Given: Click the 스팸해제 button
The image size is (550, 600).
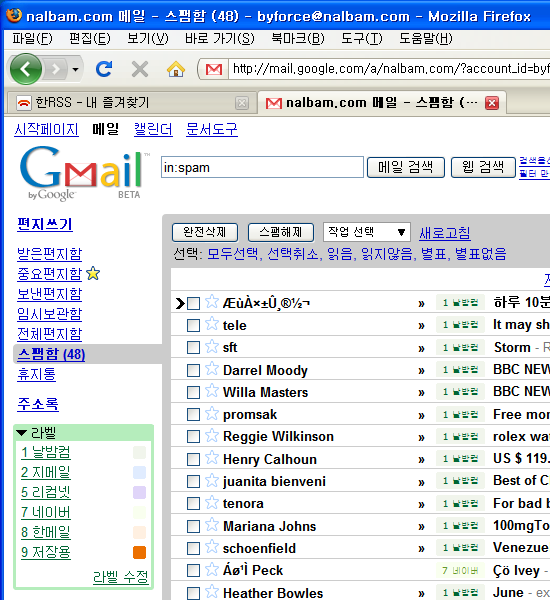Looking at the screenshot, I should coord(281,232).
